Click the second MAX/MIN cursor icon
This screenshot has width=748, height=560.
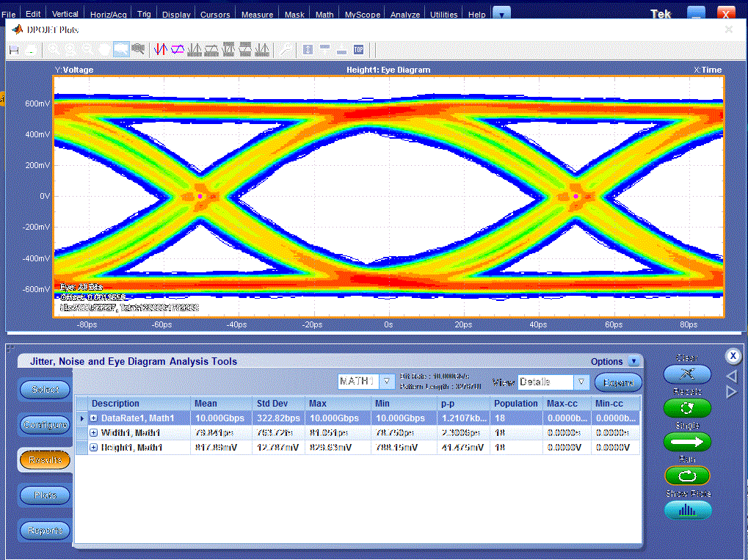[x=245, y=49]
